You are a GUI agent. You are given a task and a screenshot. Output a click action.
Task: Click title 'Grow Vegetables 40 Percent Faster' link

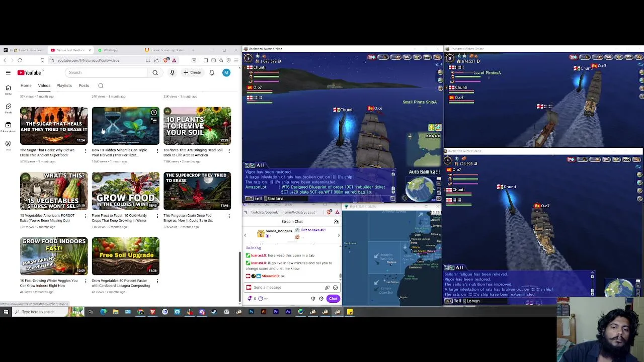[121, 283]
